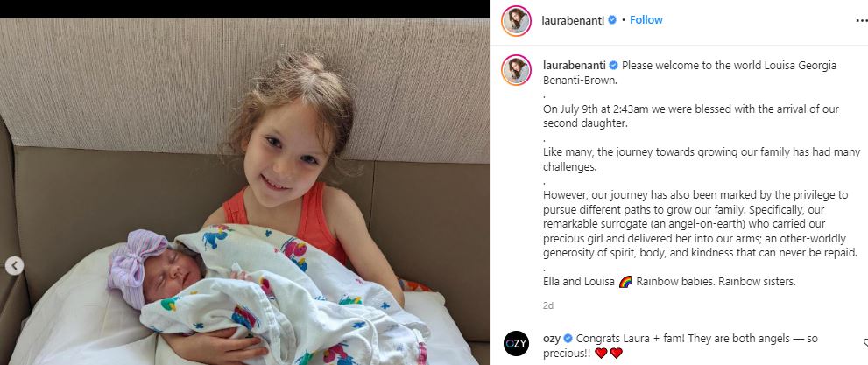The image size is (868, 365).
Task: Visit the ozy commenter's profile name
Action: 552,339
